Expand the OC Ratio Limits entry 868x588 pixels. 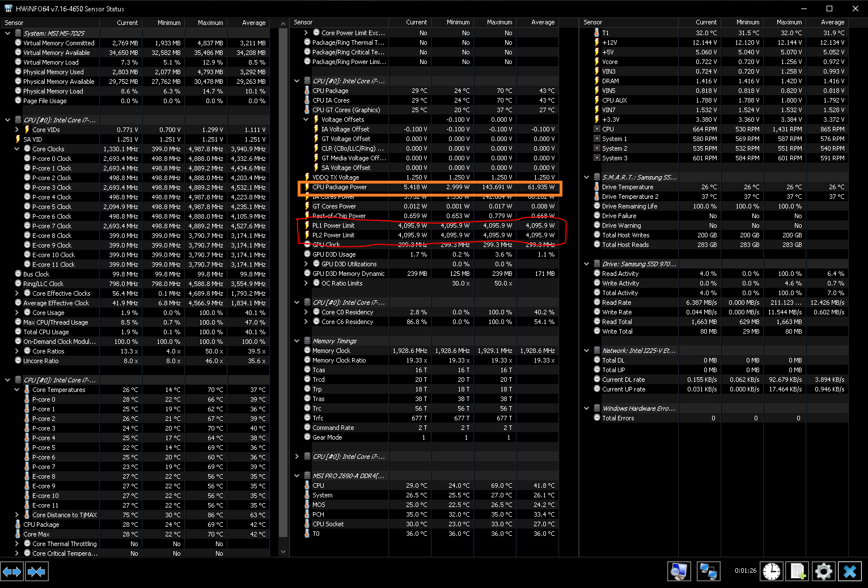pos(306,283)
